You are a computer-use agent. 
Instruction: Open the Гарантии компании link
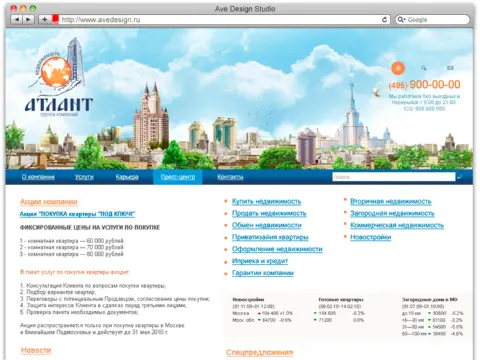(x=263, y=273)
